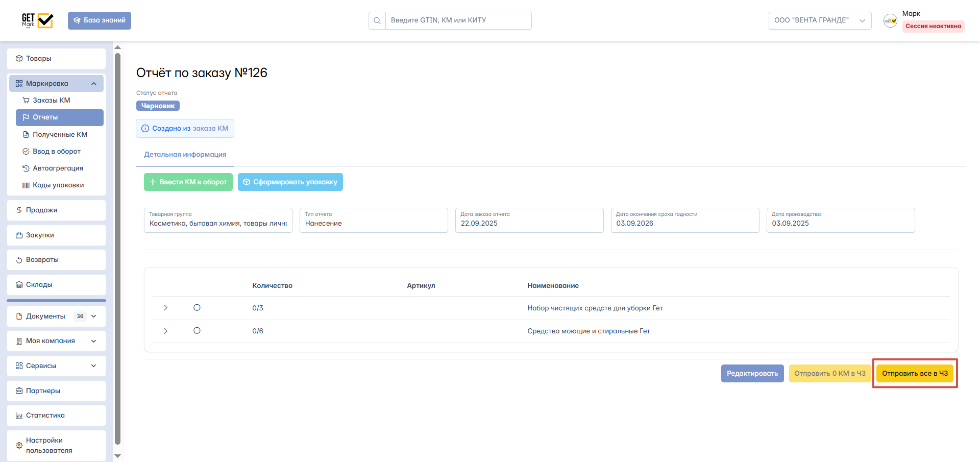Click the Продажи dollar icon
Screen dimensions: 980x462
click(19, 210)
